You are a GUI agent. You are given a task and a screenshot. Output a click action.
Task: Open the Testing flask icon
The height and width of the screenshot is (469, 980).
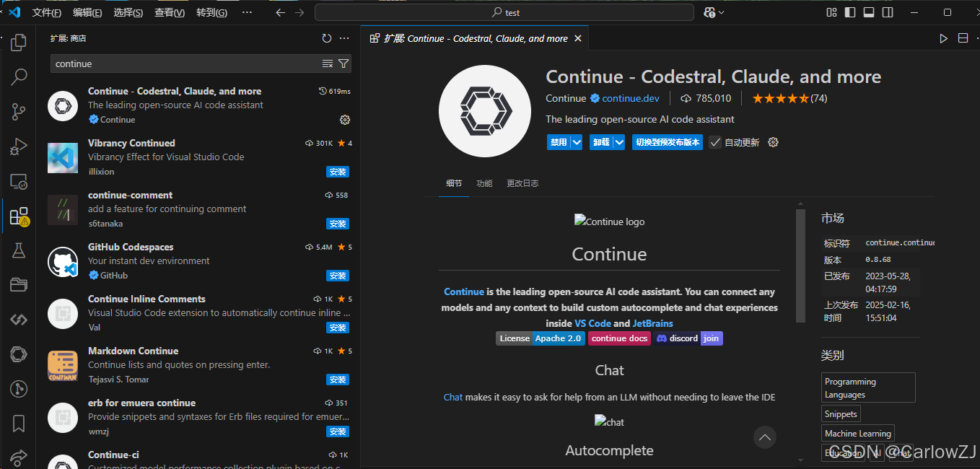click(x=19, y=250)
